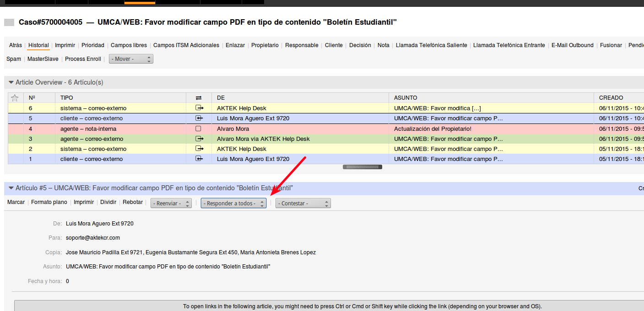Click the star icon in table header
644x311 pixels.
15,98
